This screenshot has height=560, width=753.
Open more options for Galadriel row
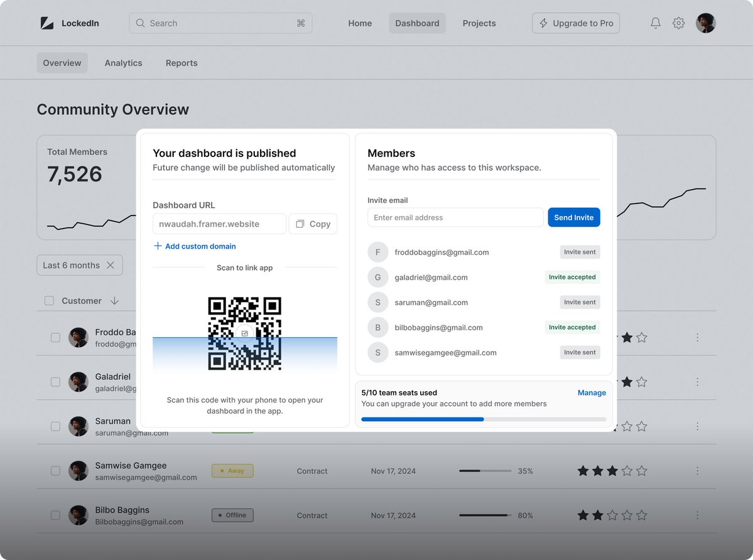click(697, 382)
